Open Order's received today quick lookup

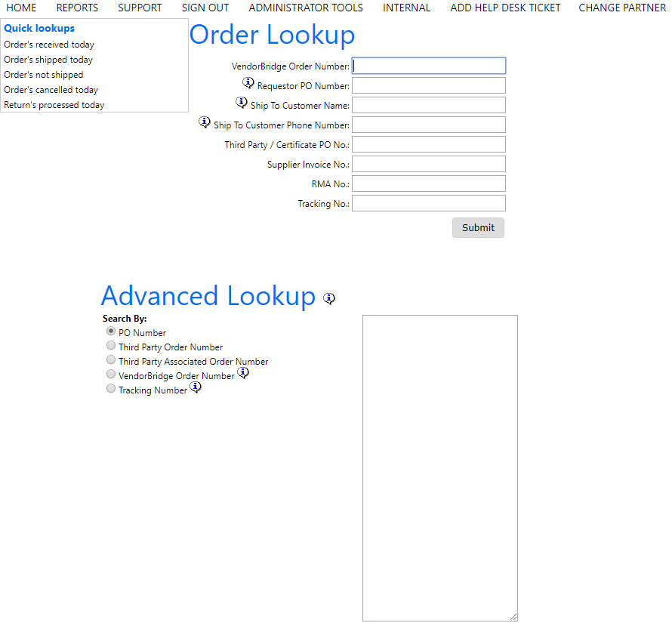tap(49, 45)
